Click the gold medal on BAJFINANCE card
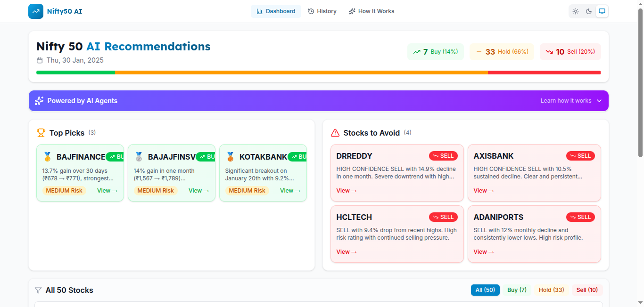This screenshot has width=644, height=307. (x=47, y=157)
